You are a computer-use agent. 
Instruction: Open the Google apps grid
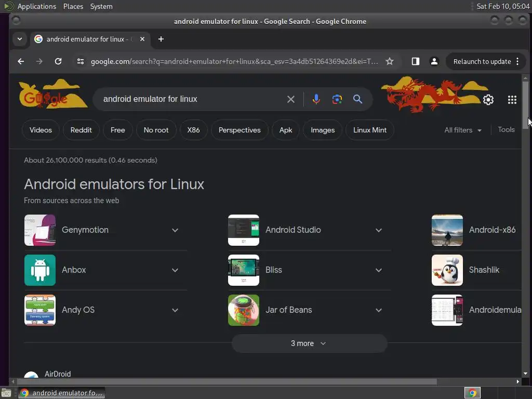click(512, 100)
